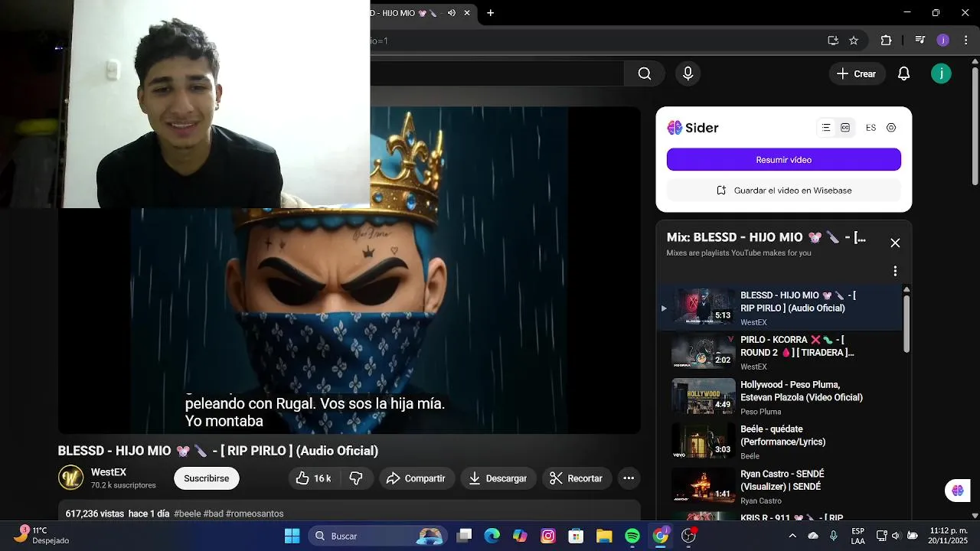Screen dimensions: 980x551
Task: Click the Beéle - quédate title text
Action: tap(785, 435)
